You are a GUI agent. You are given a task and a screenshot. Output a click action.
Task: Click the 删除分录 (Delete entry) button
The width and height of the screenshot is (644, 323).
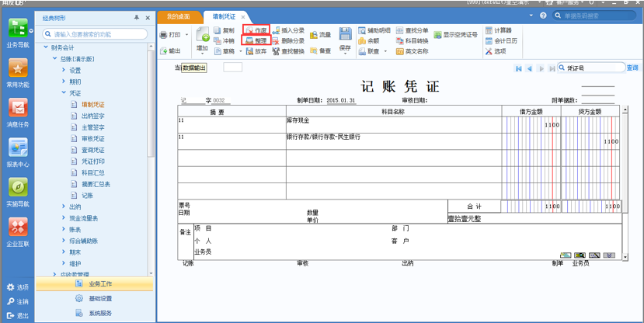pos(288,41)
